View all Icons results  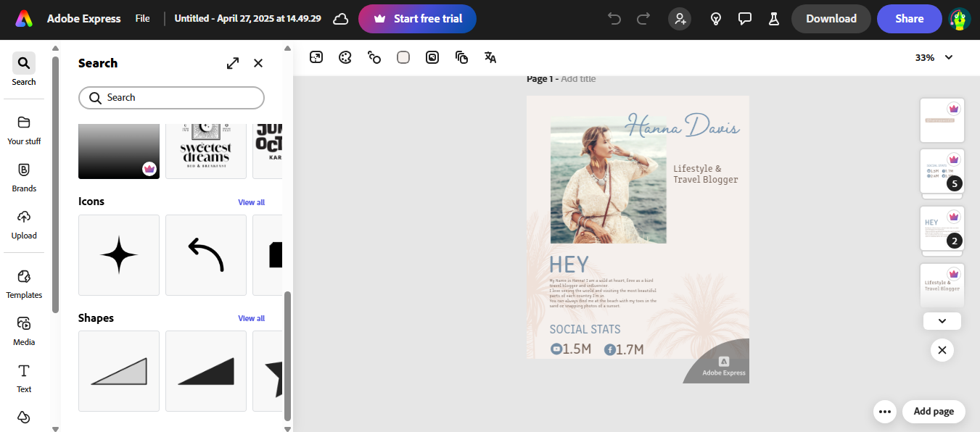[x=251, y=202]
